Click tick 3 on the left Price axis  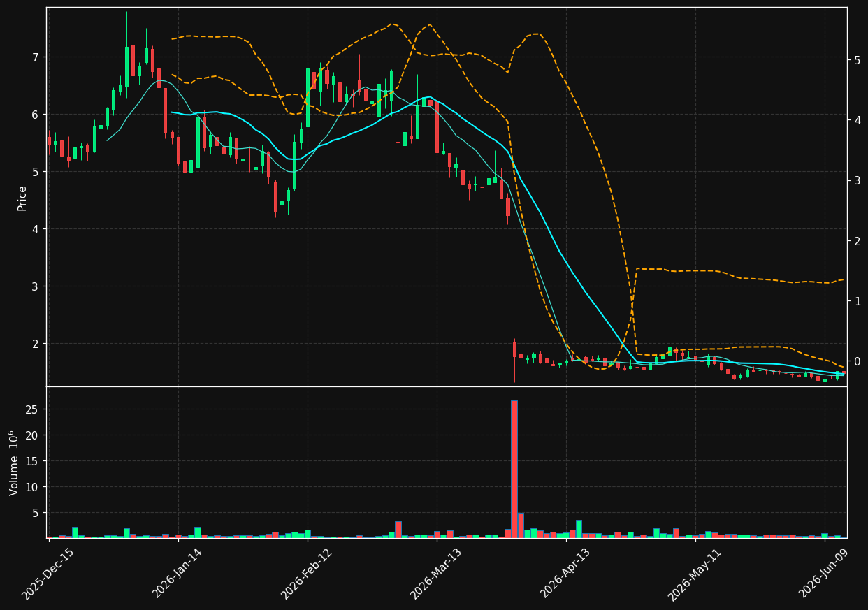36,286
